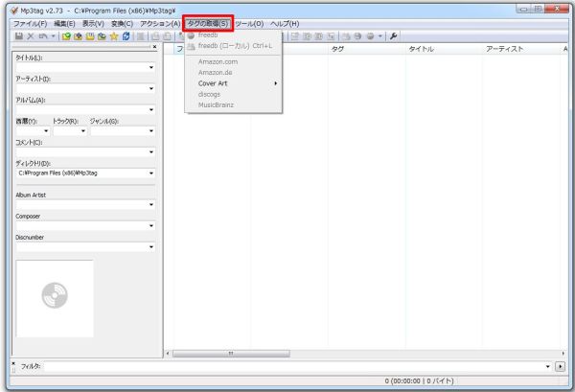This screenshot has height=392, width=575.
Task: Click the scroll right arrow of file list
Action: [563, 354]
